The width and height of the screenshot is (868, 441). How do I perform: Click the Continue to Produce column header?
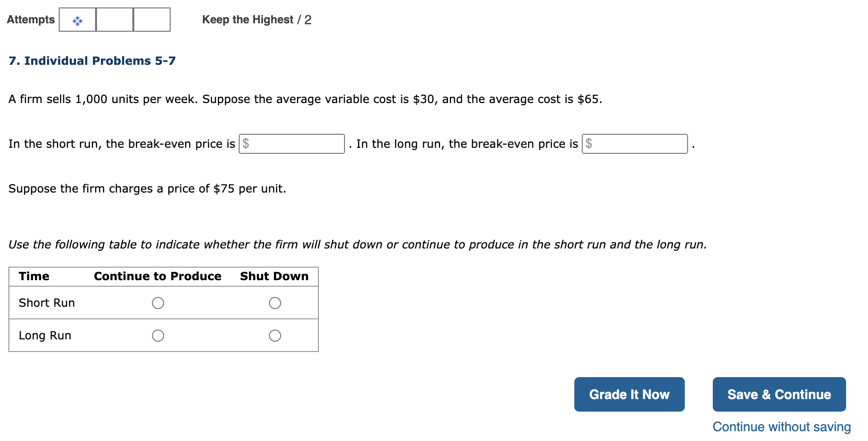click(158, 276)
